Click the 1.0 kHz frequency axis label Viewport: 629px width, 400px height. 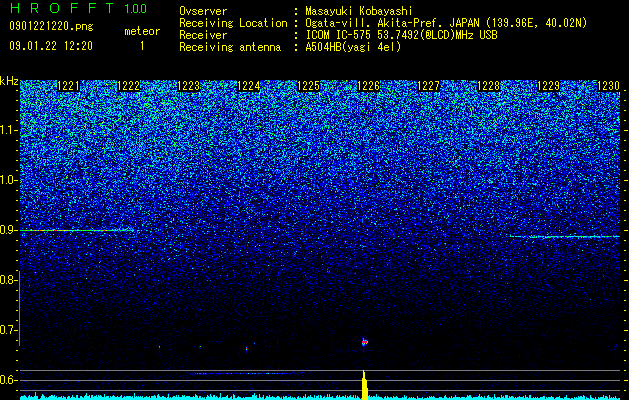pos(9,181)
